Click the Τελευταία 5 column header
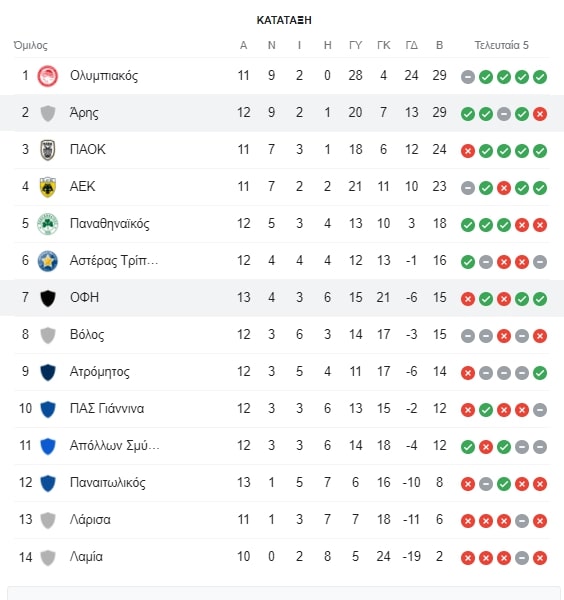Screen dimensions: 564x600 [x=501, y=45]
